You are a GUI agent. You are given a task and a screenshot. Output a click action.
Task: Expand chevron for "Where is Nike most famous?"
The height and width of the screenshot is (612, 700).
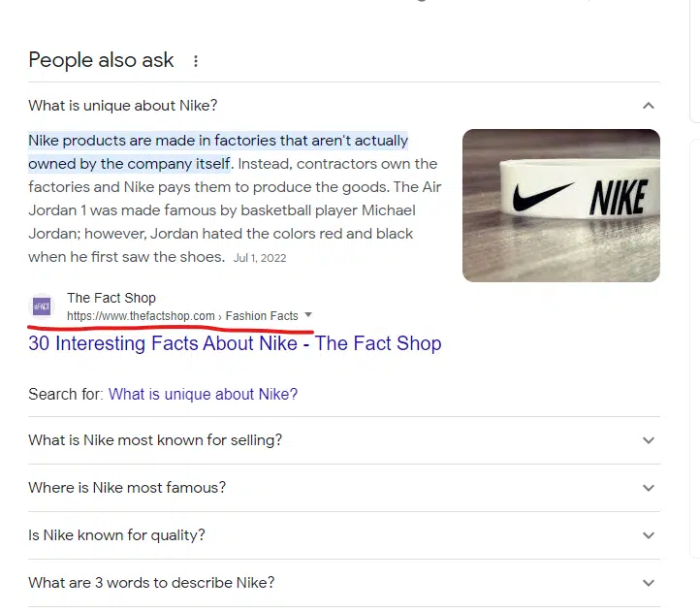(649, 488)
